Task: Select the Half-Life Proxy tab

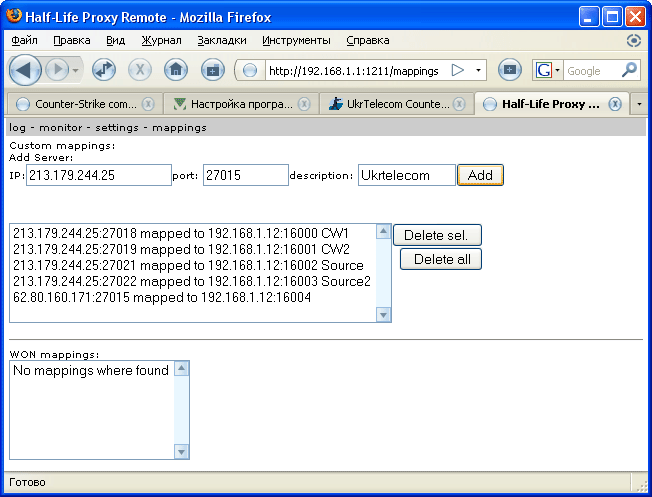Action: click(x=551, y=104)
